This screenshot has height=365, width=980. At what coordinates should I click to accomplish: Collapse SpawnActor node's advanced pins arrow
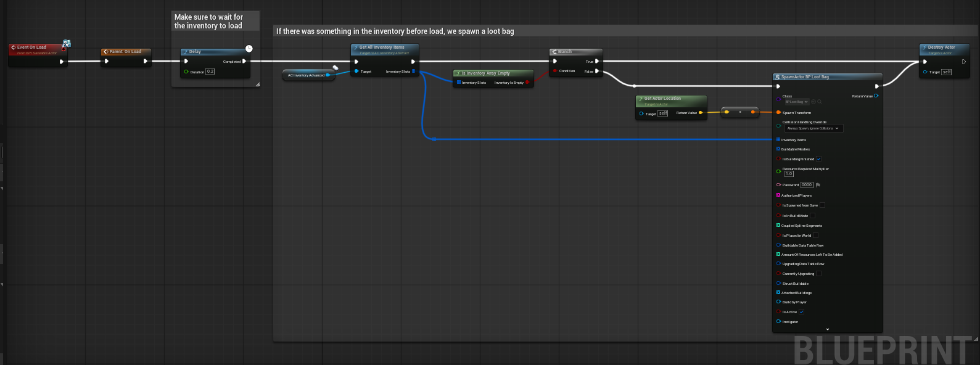click(828, 329)
